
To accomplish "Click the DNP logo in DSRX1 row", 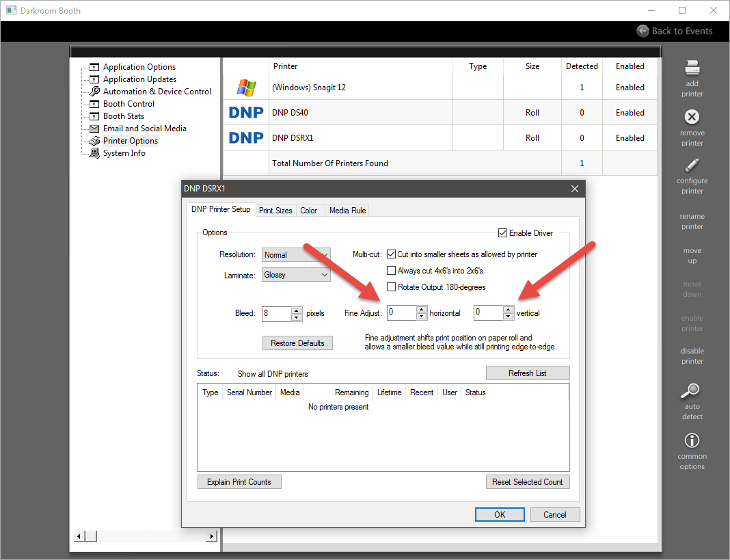I will click(246, 138).
